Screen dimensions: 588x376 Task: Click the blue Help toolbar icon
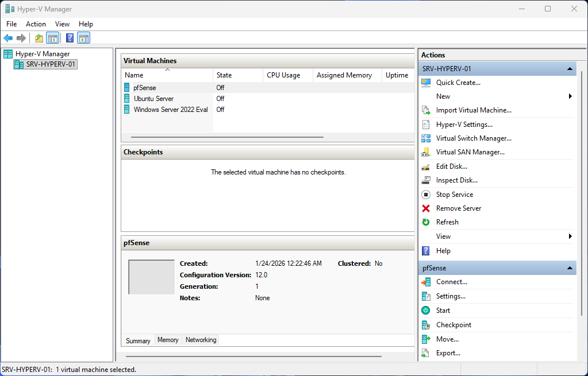pyautogui.click(x=70, y=38)
